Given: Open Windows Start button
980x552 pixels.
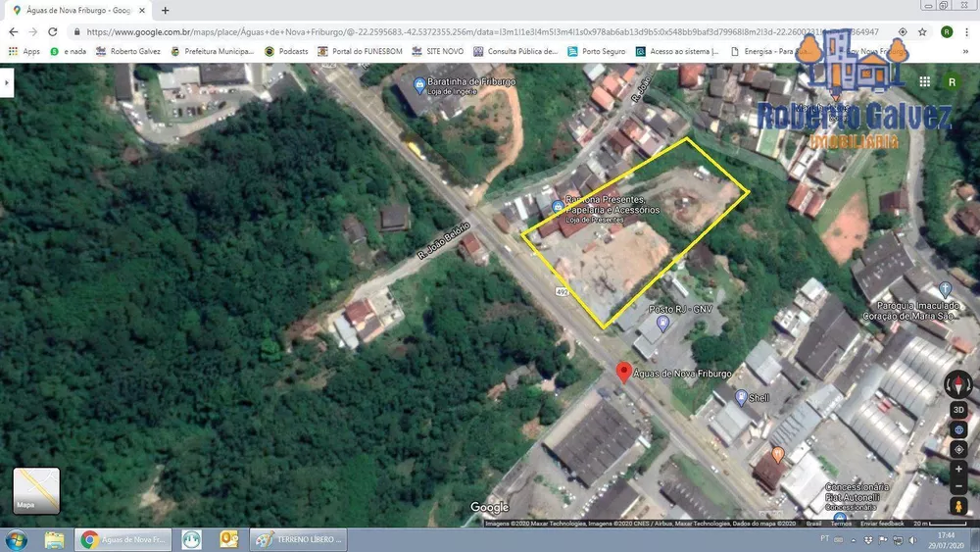Looking at the screenshot, I should pos(17,539).
